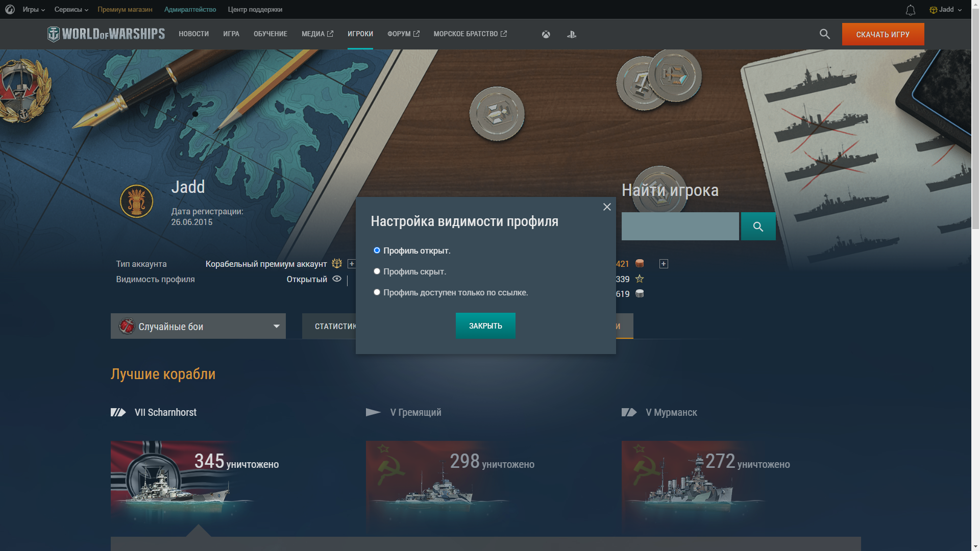Select the ИГРОКИ menu item
This screenshot has height=551, width=980.
pyautogui.click(x=360, y=34)
